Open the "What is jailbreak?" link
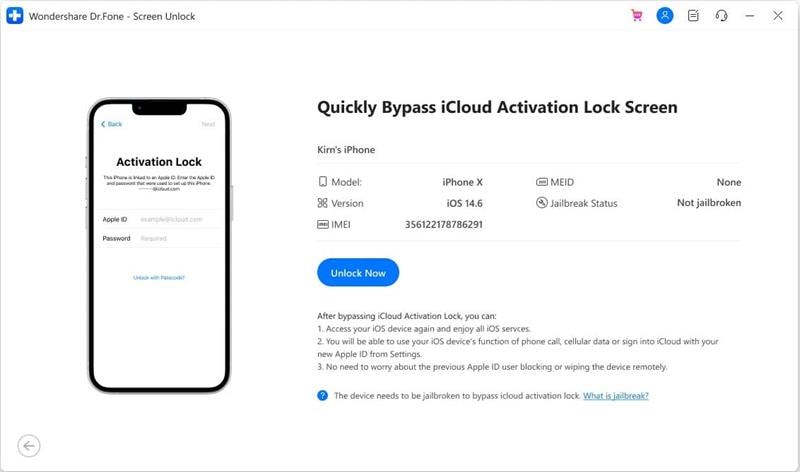800x472 pixels. (x=616, y=396)
